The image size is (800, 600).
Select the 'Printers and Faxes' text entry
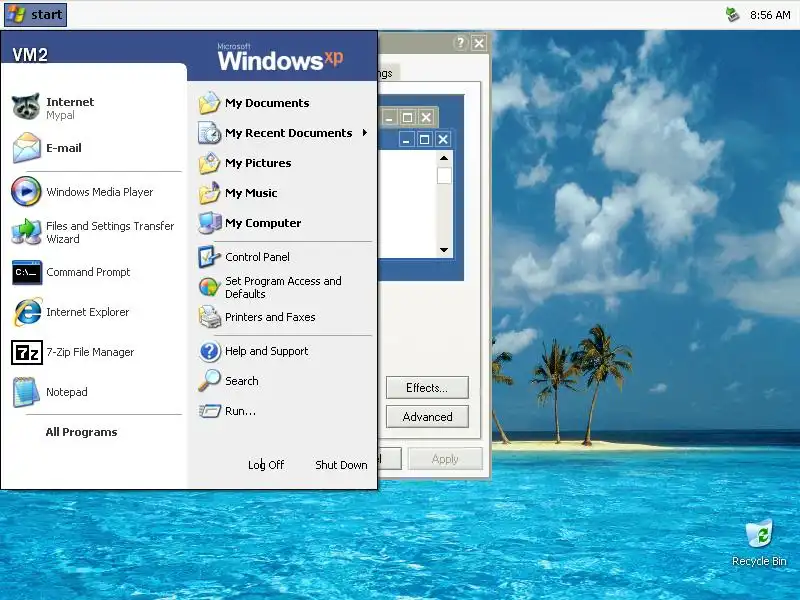tap(270, 317)
